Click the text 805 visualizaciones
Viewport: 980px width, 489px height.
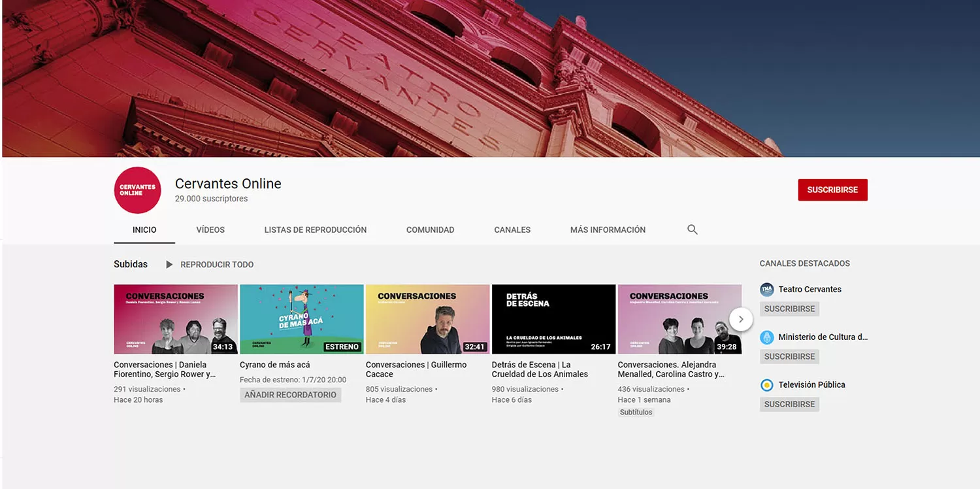point(399,389)
